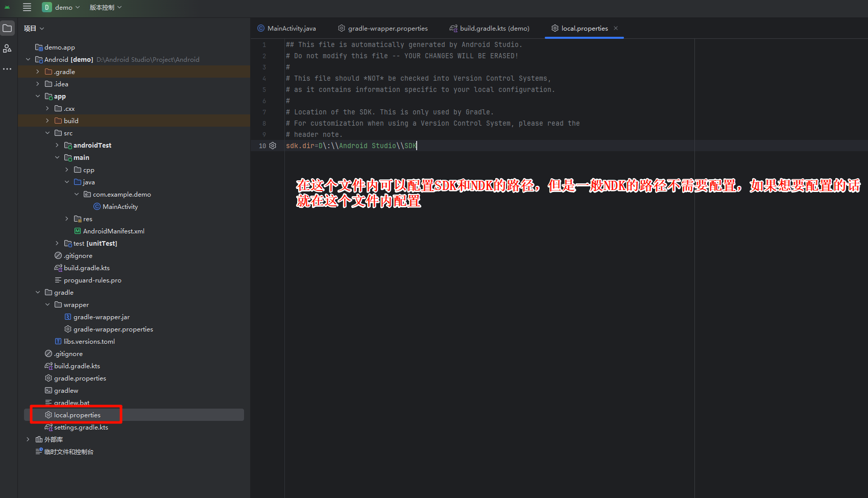Expand the 外部库 external libraries node
This screenshot has height=498, width=868.
tap(28, 440)
